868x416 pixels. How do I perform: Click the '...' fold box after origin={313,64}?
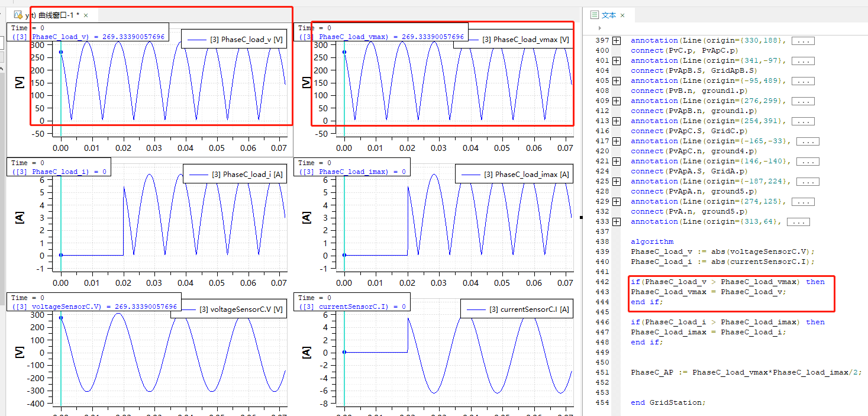(799, 222)
